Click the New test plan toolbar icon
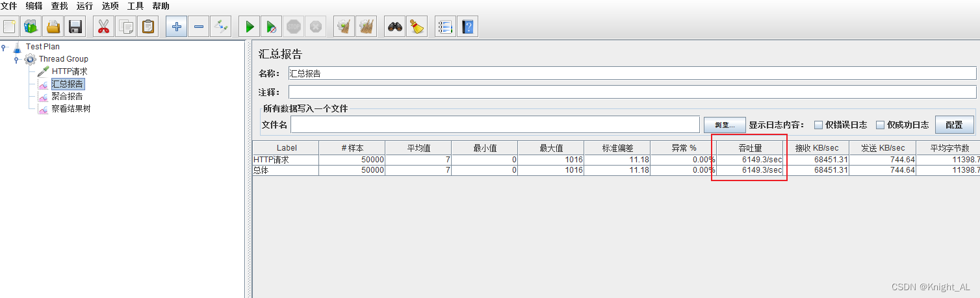The height and width of the screenshot is (298, 980). click(10, 27)
